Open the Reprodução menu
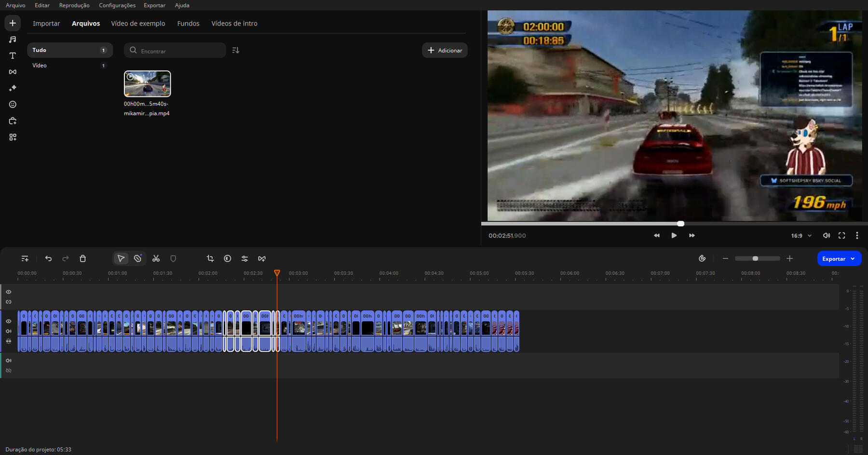This screenshot has height=455, width=868. point(74,5)
